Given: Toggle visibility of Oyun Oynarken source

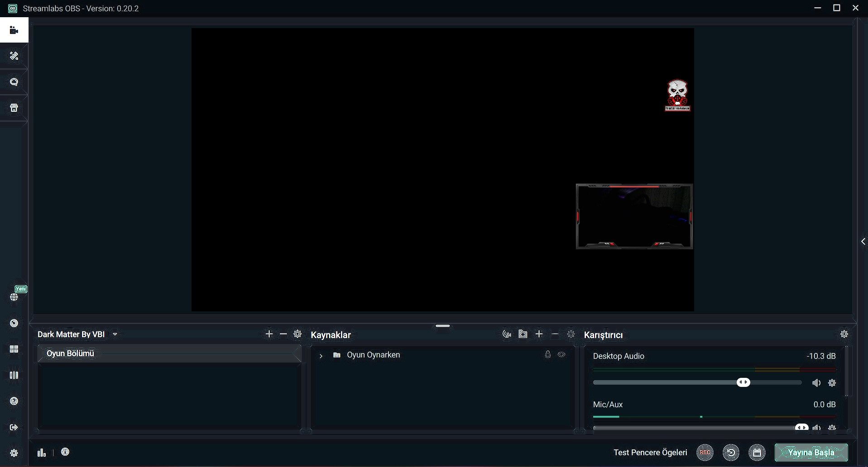Looking at the screenshot, I should point(561,355).
